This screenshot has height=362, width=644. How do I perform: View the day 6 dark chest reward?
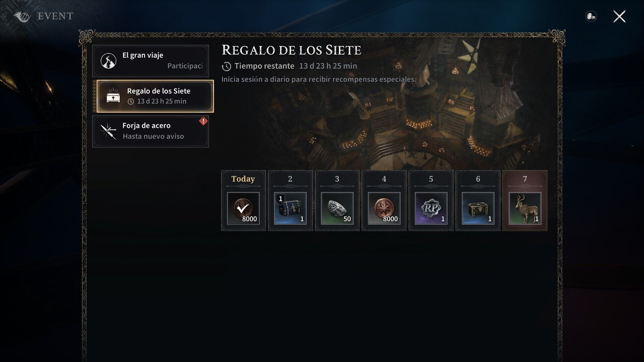pyautogui.click(x=478, y=208)
